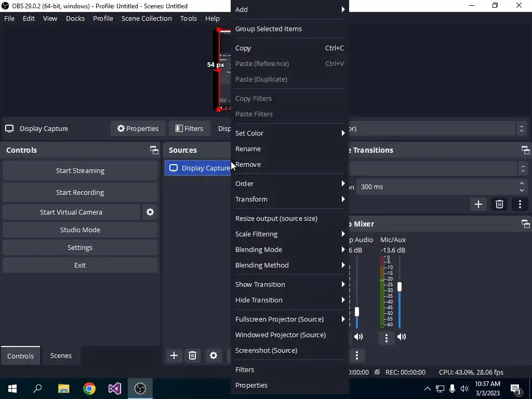Switch to the Controls tab

tap(20, 355)
